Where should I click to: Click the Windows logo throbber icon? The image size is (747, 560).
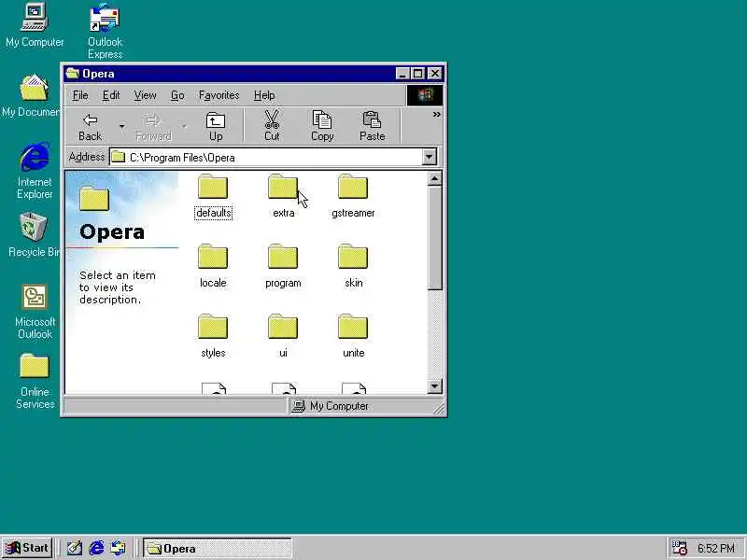425,95
